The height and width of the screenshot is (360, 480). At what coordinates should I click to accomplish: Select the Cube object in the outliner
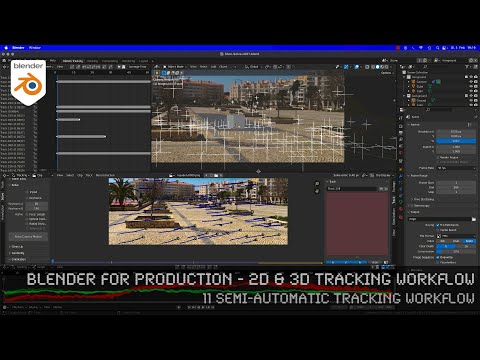point(420,86)
